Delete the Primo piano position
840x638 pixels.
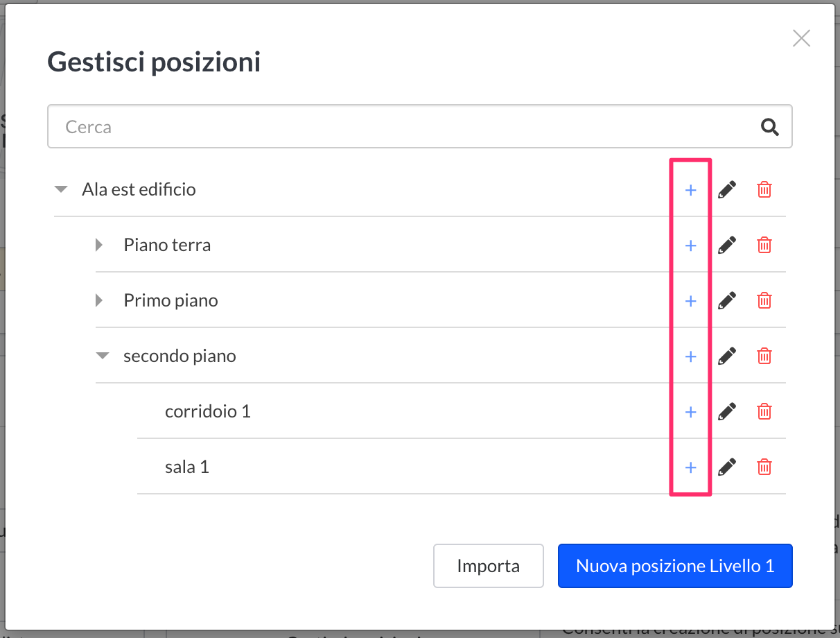pyautogui.click(x=764, y=300)
